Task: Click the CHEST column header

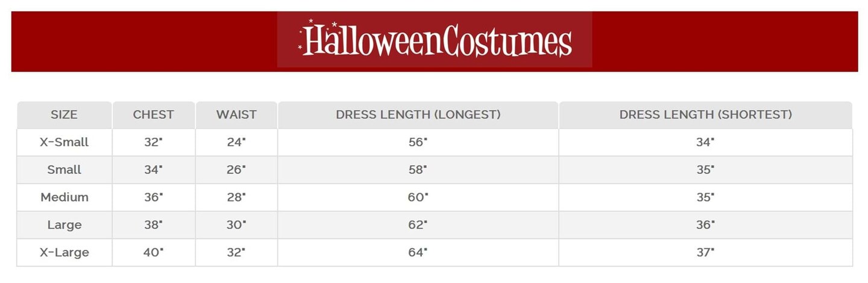Action: (x=153, y=114)
